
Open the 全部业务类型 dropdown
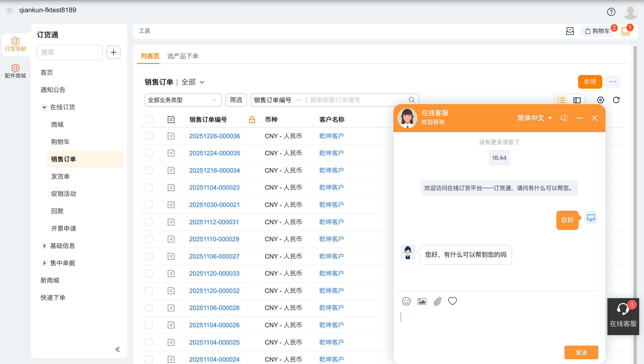(x=183, y=100)
